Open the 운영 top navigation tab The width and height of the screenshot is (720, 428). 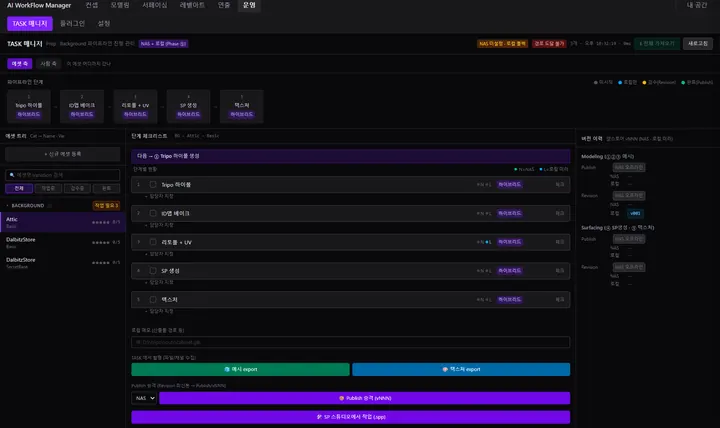coord(249,5)
